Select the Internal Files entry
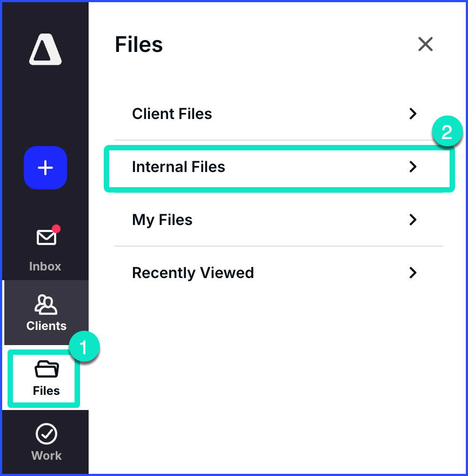The width and height of the screenshot is (468, 476). point(178,167)
